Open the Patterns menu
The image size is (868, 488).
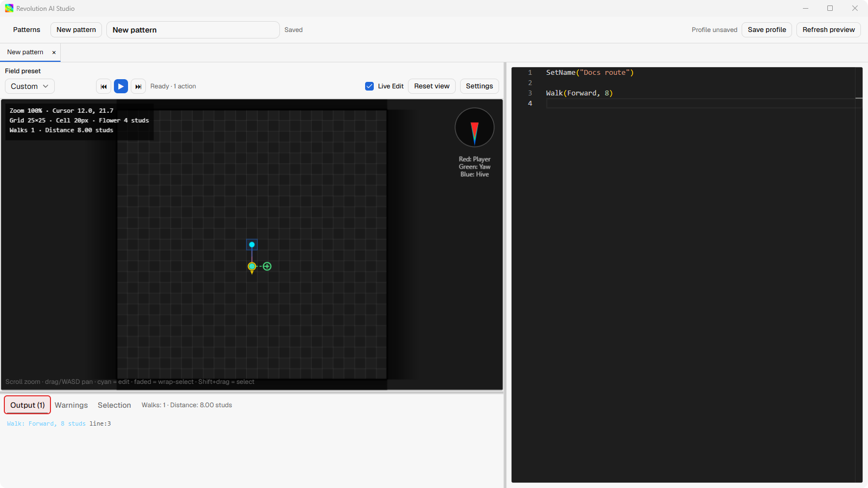pyautogui.click(x=27, y=30)
